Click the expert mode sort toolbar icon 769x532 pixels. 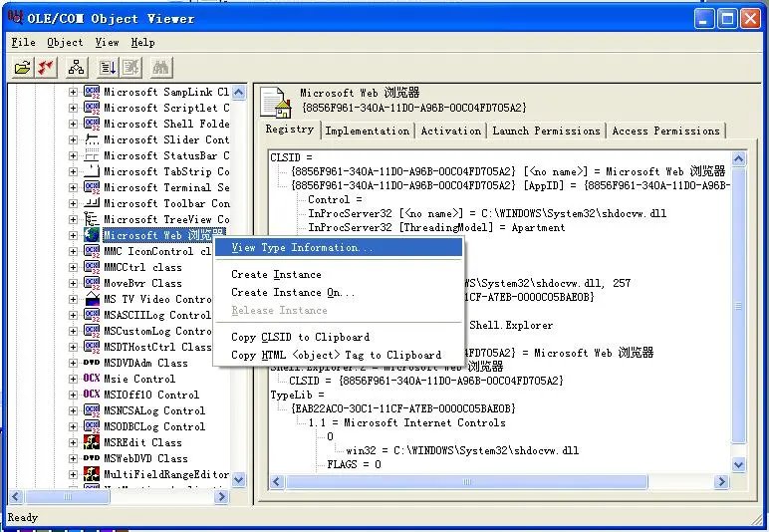[108, 67]
